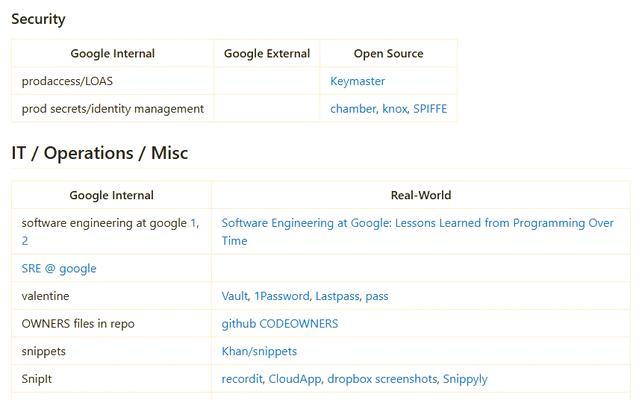Select the prodaccess/LOAS cell text
Viewport: 639px width, 400px height.
(67, 81)
